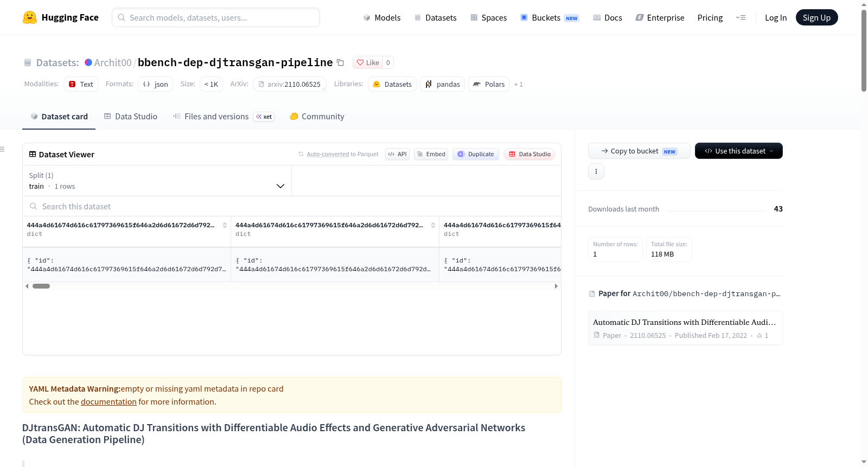This screenshot has width=868, height=467.
Task: Click the '118 MB' total file size
Action: click(x=662, y=254)
